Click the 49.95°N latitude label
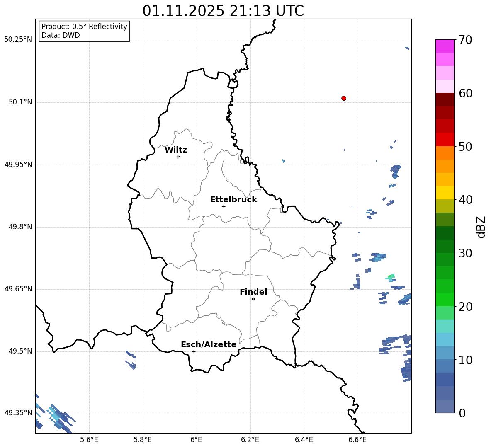 tap(18, 165)
